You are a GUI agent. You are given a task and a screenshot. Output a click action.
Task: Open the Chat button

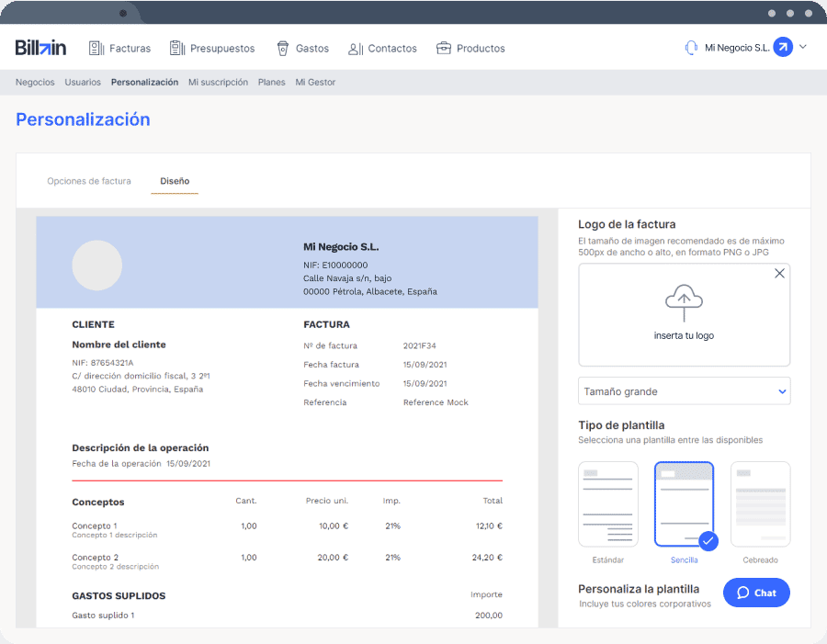[x=756, y=593]
